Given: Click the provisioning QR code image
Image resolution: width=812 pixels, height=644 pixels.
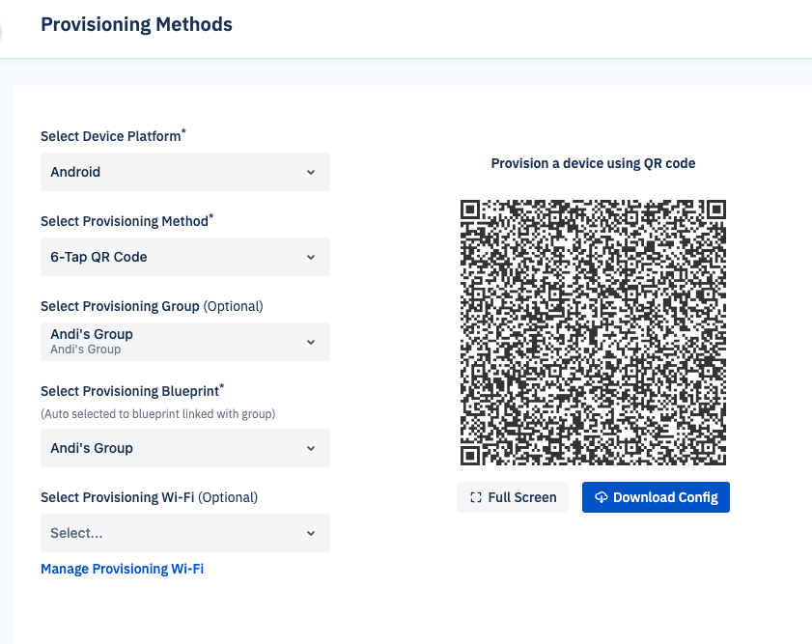Looking at the screenshot, I should tap(593, 331).
